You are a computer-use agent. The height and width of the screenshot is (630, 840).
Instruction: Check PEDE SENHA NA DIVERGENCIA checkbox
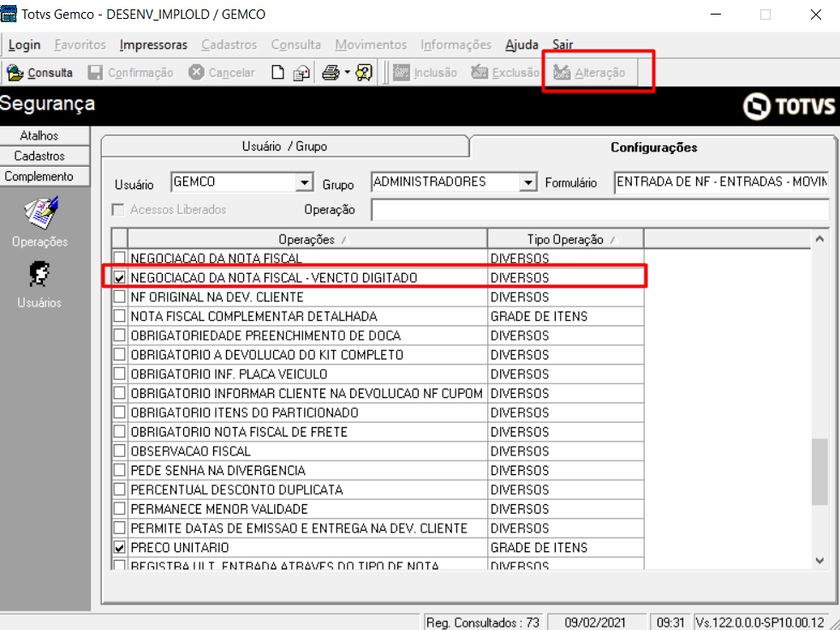pyautogui.click(x=120, y=470)
